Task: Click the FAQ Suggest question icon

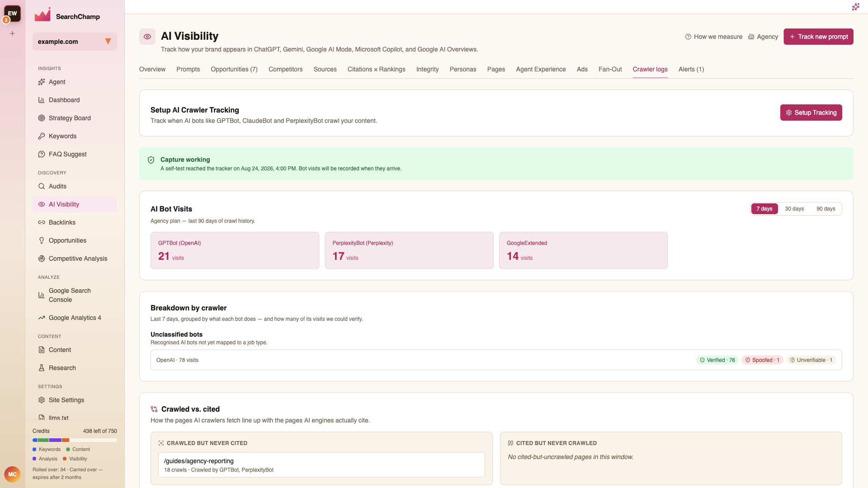Action: coord(42,154)
